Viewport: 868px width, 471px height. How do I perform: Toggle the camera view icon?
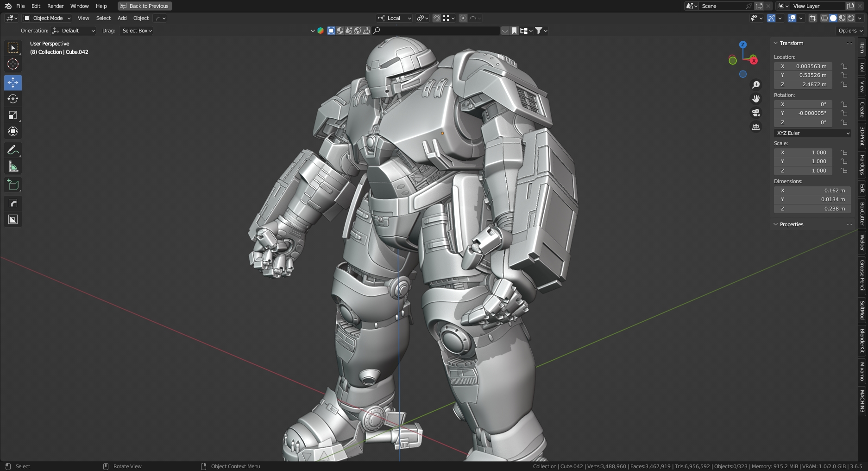[x=756, y=113]
